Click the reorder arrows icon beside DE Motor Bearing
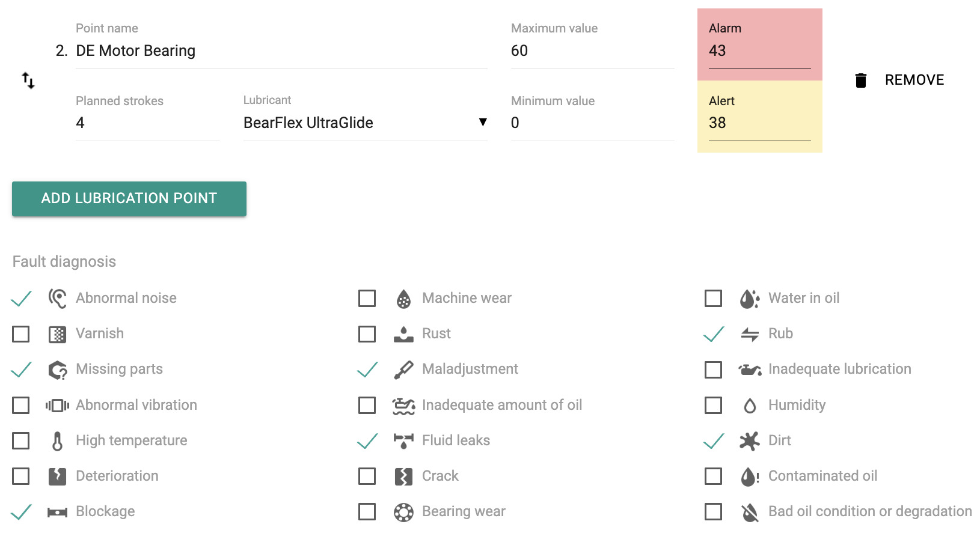The image size is (980, 548). [28, 81]
